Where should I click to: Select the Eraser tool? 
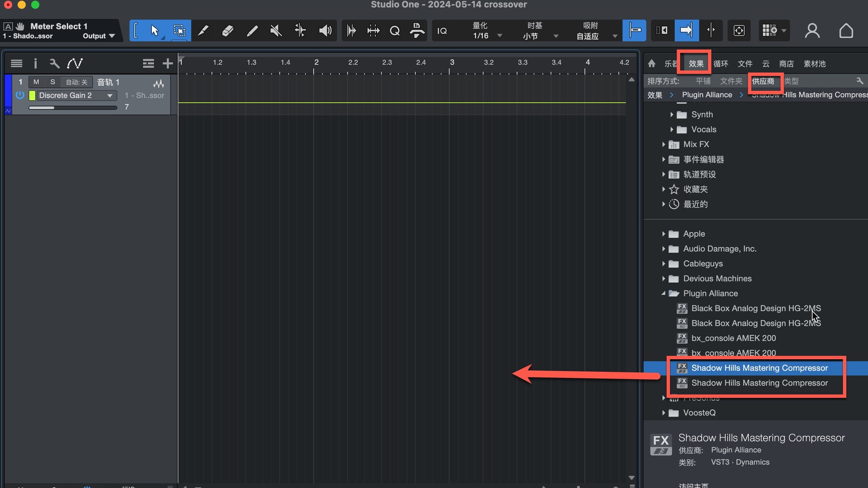228,31
